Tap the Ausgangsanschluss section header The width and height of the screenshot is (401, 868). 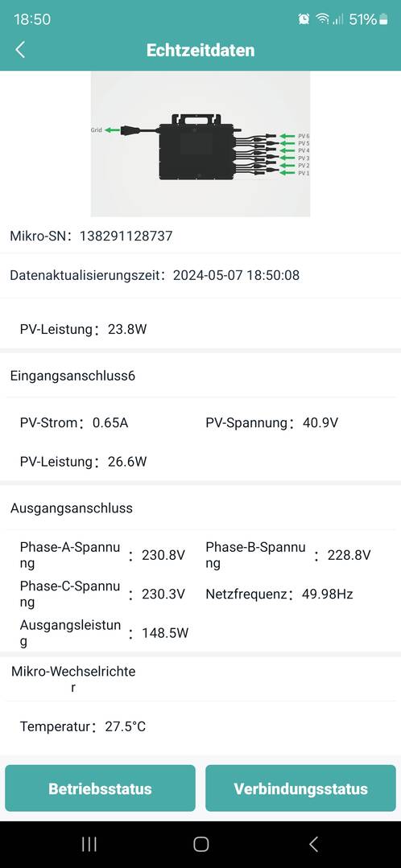[72, 508]
